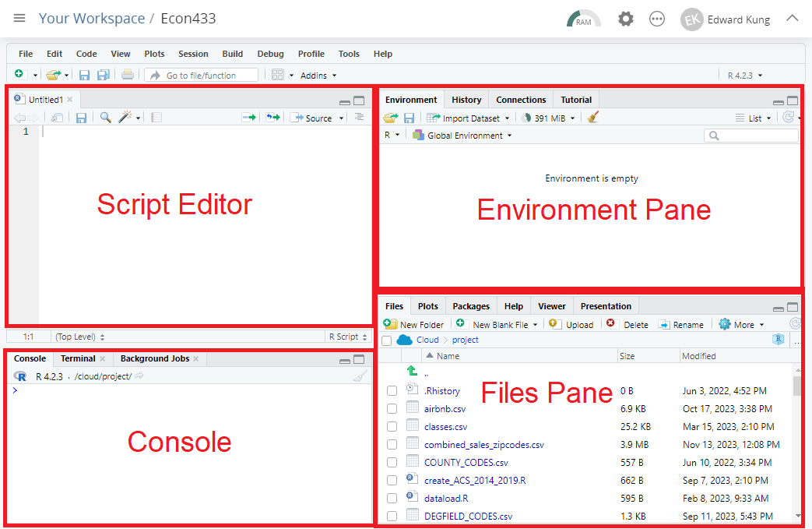
Task: Check the RAM usage gauge
Action: (583, 19)
